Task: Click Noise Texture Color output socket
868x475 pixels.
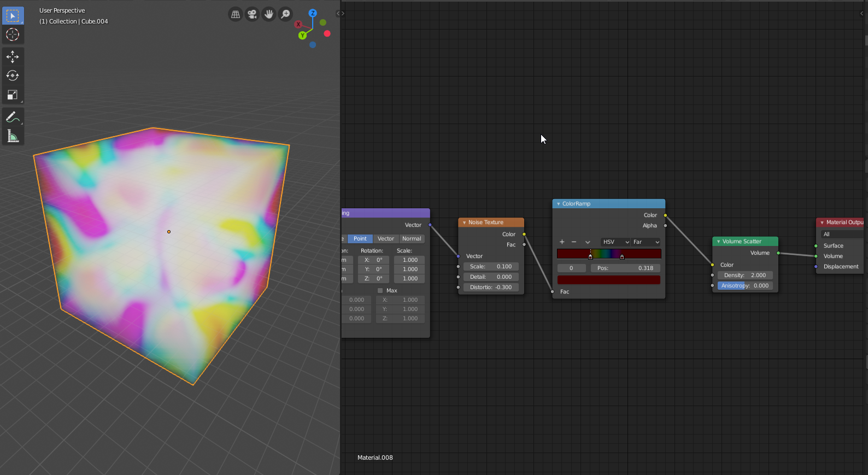Action: [524, 234]
